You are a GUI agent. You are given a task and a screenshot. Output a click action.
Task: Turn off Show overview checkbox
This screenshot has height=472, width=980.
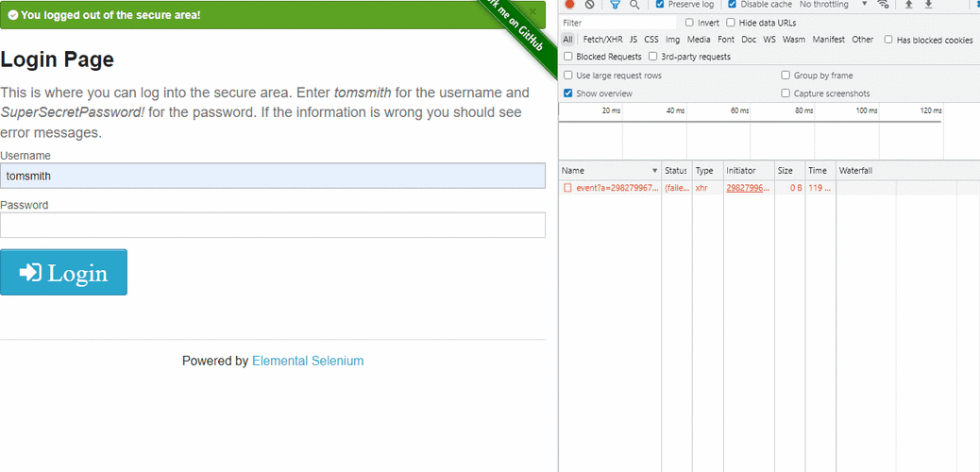pos(568,93)
